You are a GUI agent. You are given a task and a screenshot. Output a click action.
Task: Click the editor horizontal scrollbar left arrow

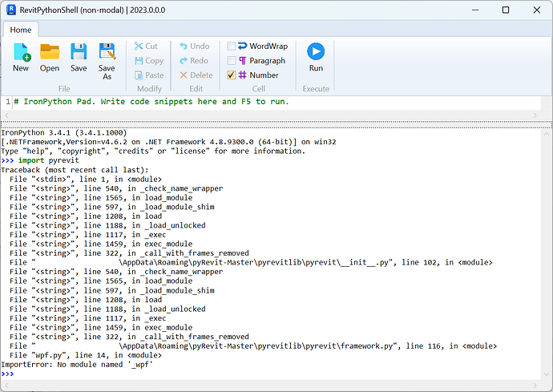point(6,115)
